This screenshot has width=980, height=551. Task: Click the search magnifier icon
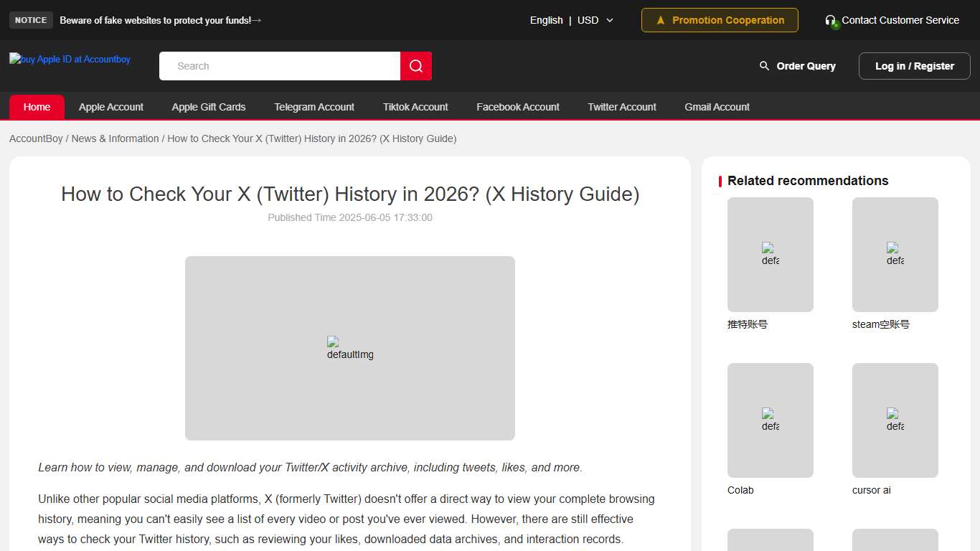pyautogui.click(x=416, y=65)
